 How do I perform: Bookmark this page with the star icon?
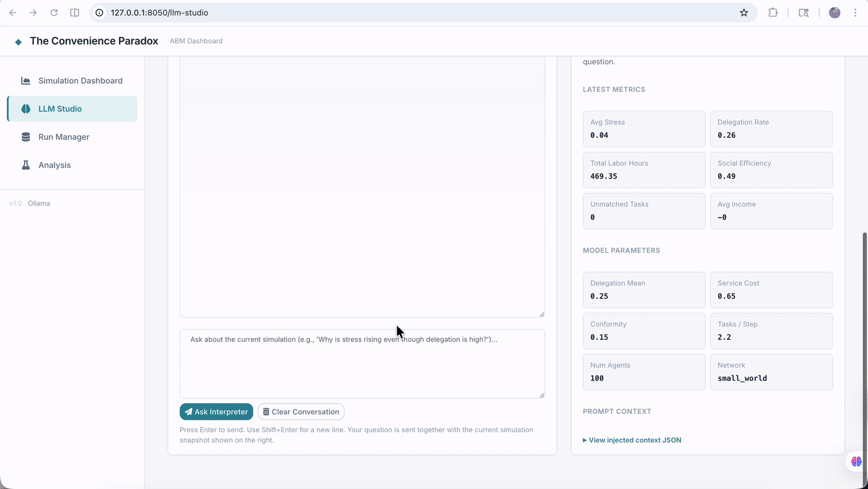point(744,13)
